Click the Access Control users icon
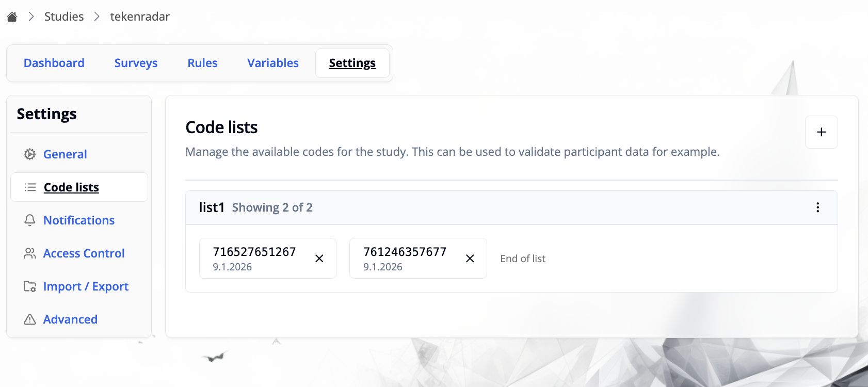This screenshot has height=387, width=868. tap(30, 253)
